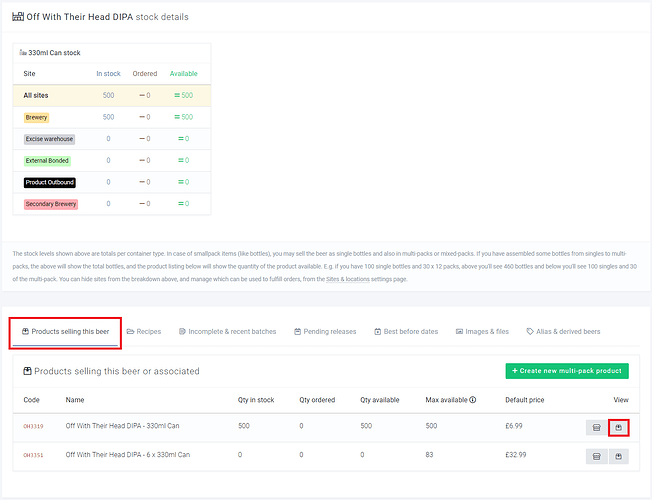Open Best before dates tab
The height and width of the screenshot is (500, 652).
coord(406,331)
